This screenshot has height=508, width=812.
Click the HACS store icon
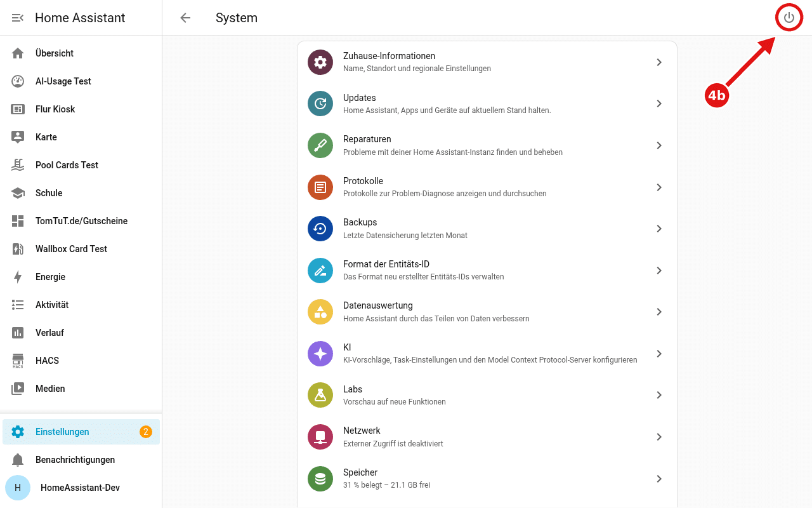coord(18,361)
